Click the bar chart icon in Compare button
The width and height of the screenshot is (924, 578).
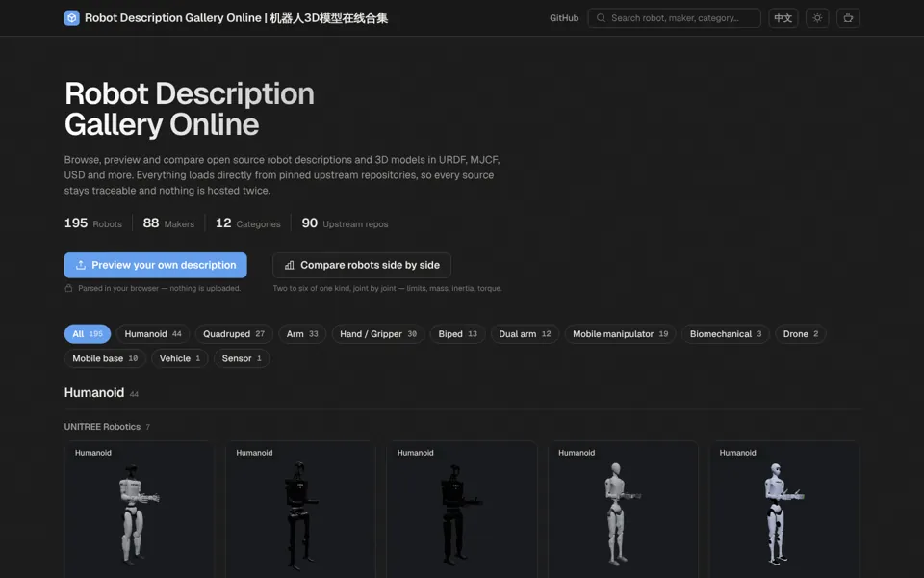click(x=289, y=265)
